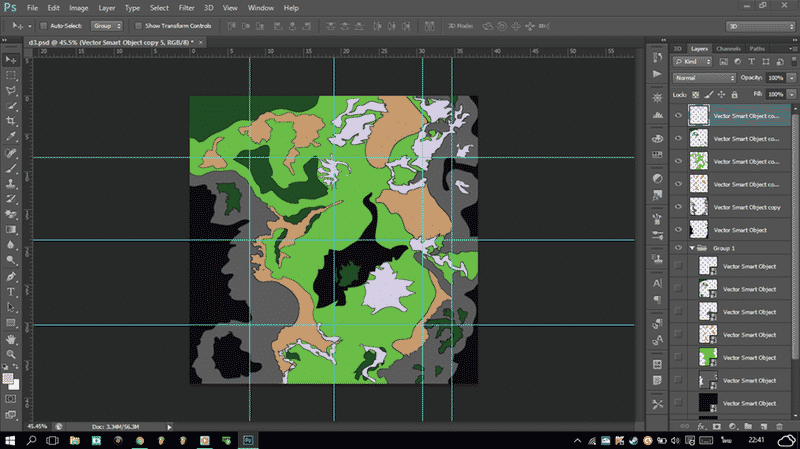Click the Photoshop icon in Windows taskbar
The image size is (800, 449).
click(x=247, y=440)
